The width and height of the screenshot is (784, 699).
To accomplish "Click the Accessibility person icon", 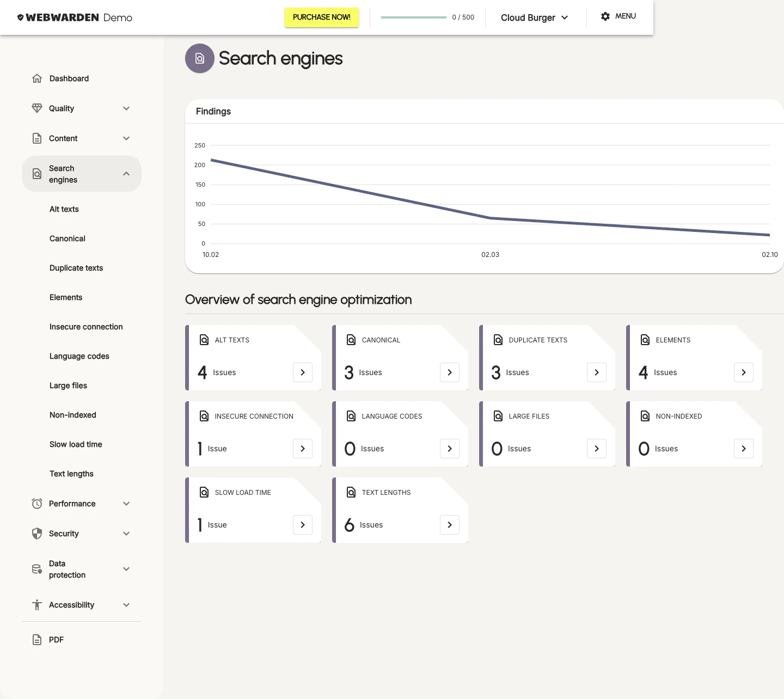I will point(37,605).
